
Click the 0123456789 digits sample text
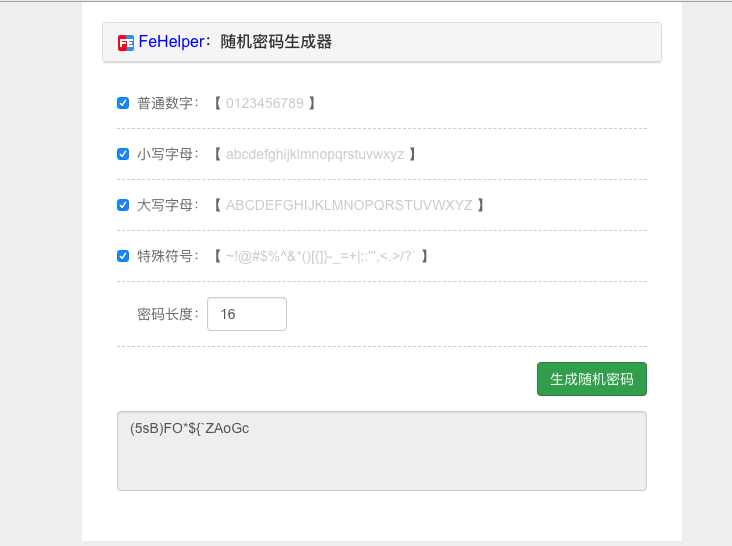(265, 103)
